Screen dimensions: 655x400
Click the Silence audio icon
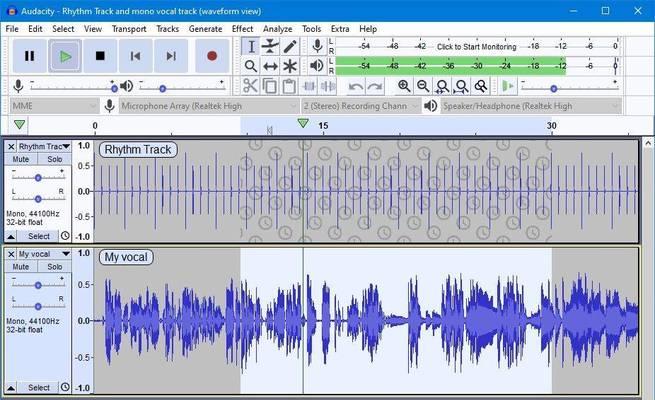pos(328,86)
